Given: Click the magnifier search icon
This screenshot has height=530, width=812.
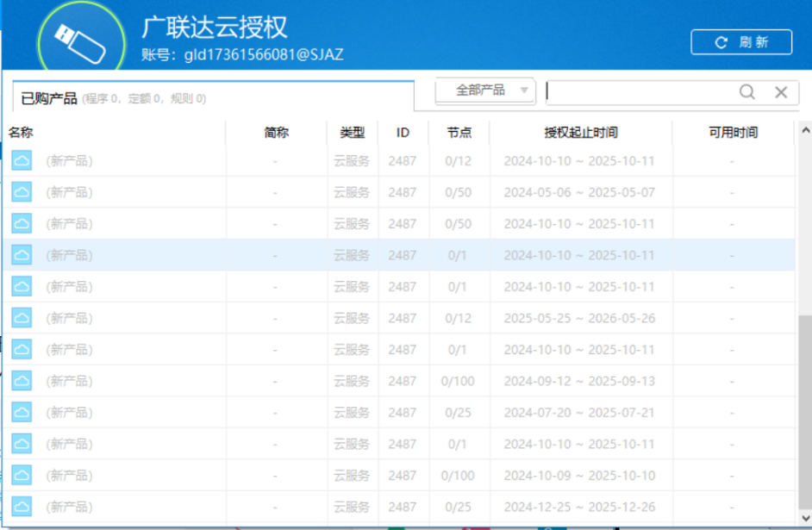Looking at the screenshot, I should click(x=746, y=92).
